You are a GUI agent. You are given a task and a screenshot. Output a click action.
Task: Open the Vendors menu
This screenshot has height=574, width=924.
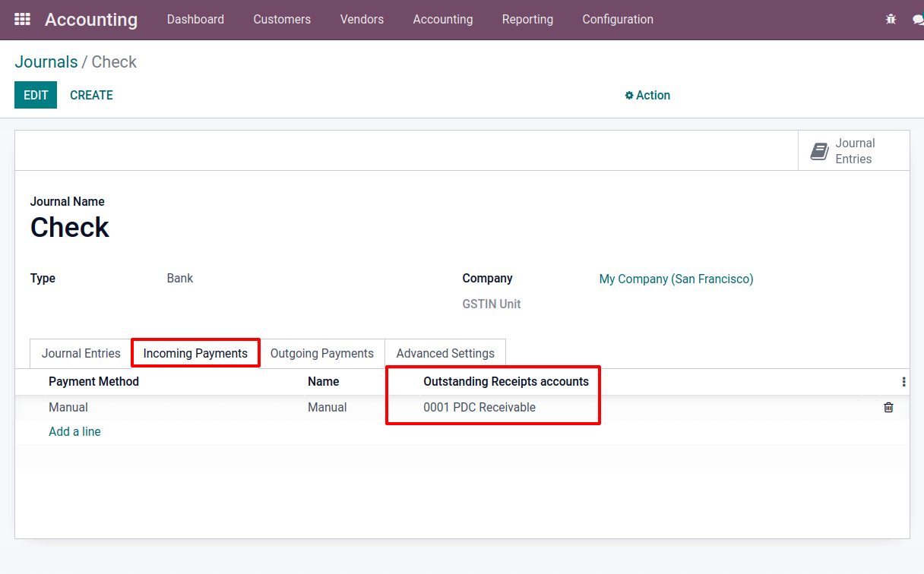coord(362,20)
